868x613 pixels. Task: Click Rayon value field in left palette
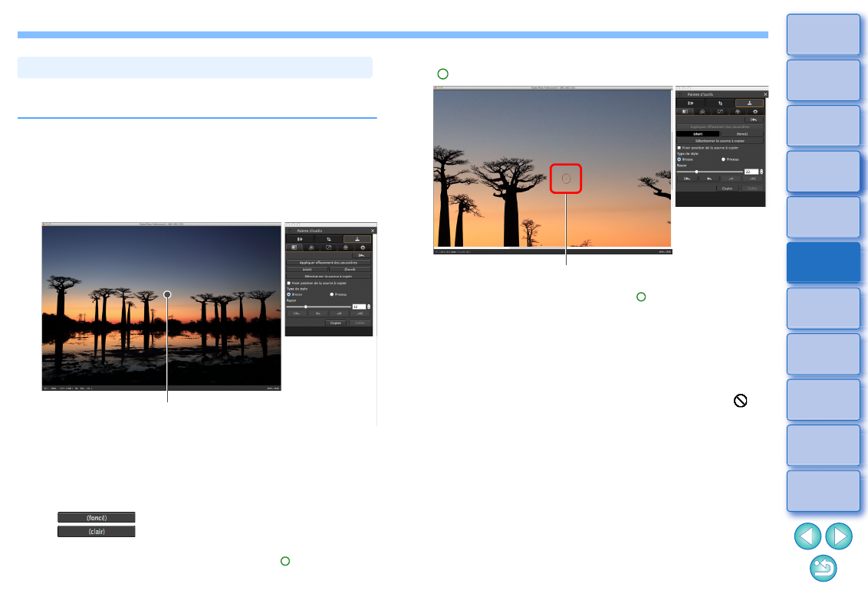[359, 306]
